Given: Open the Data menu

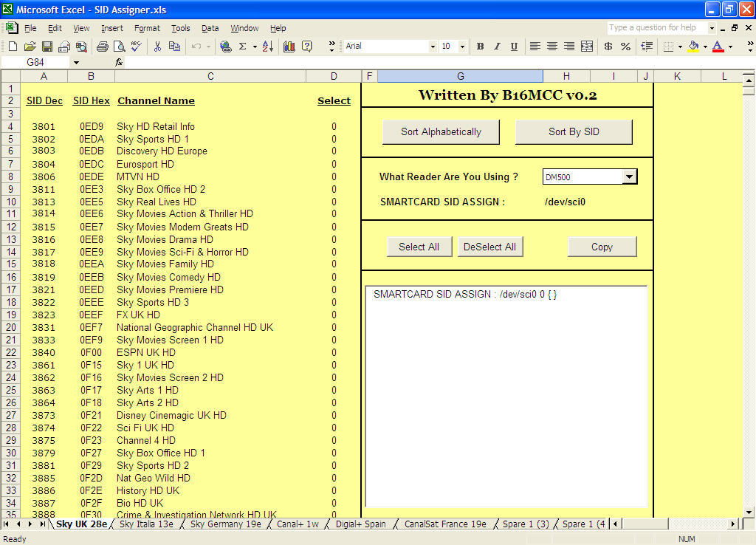Looking at the screenshot, I should click(210, 28).
